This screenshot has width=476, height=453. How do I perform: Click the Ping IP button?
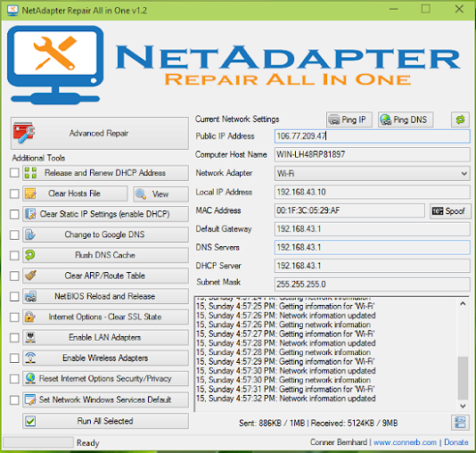349,119
